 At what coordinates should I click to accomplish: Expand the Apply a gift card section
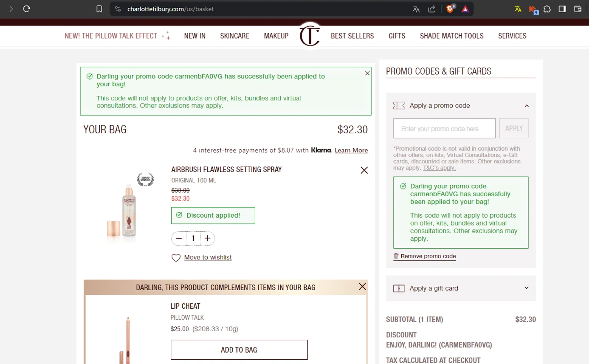(x=527, y=288)
